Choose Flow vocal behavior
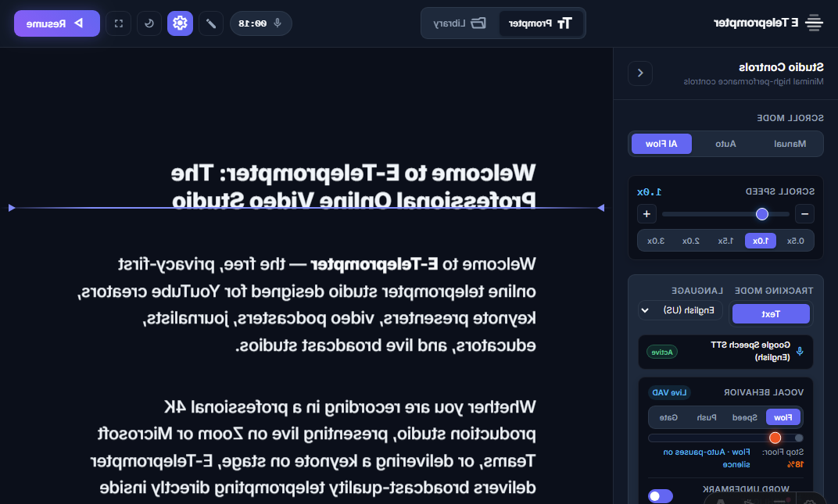Screen dimensions: 838x504 (x=783, y=417)
